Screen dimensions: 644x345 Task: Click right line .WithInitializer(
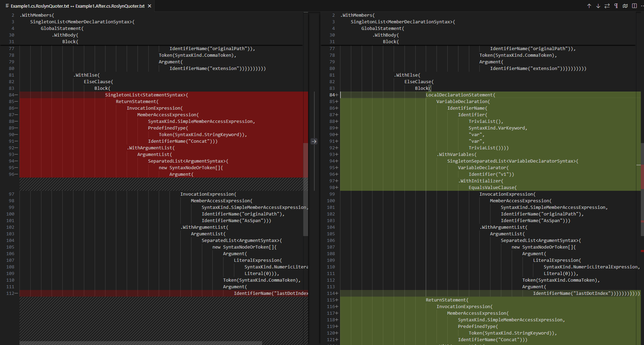point(481,181)
